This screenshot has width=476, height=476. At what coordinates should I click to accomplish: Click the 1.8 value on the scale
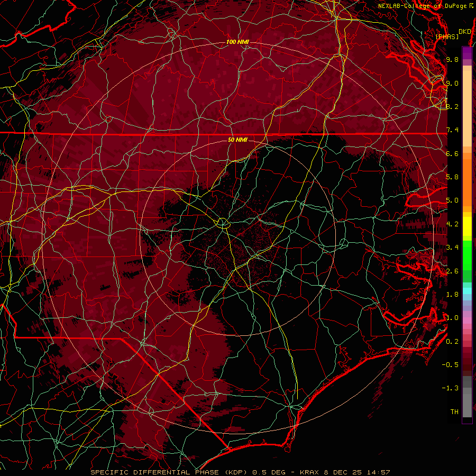[452, 295]
